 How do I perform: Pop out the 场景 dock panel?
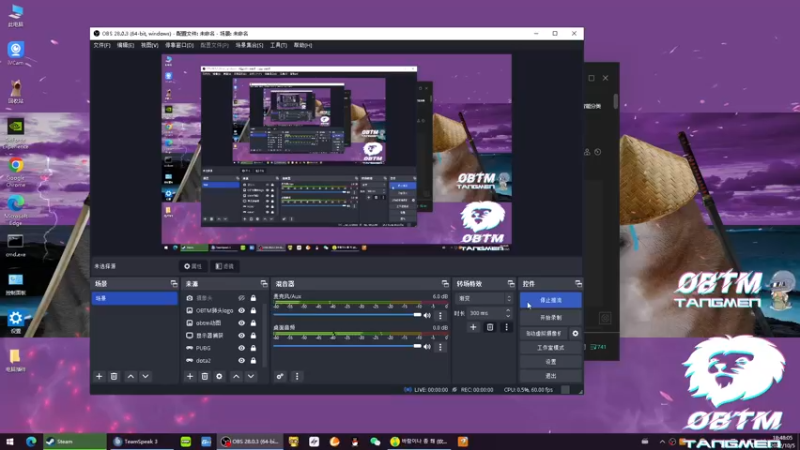click(x=174, y=284)
